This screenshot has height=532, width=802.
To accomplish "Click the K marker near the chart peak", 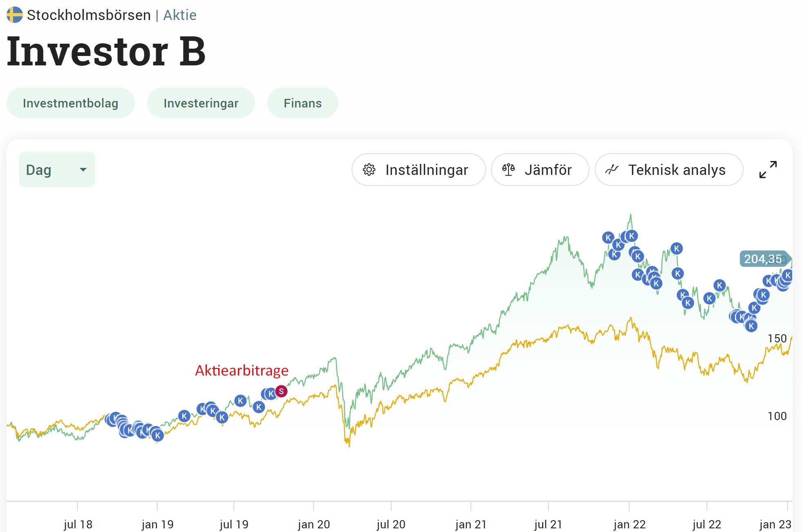I will (632, 236).
